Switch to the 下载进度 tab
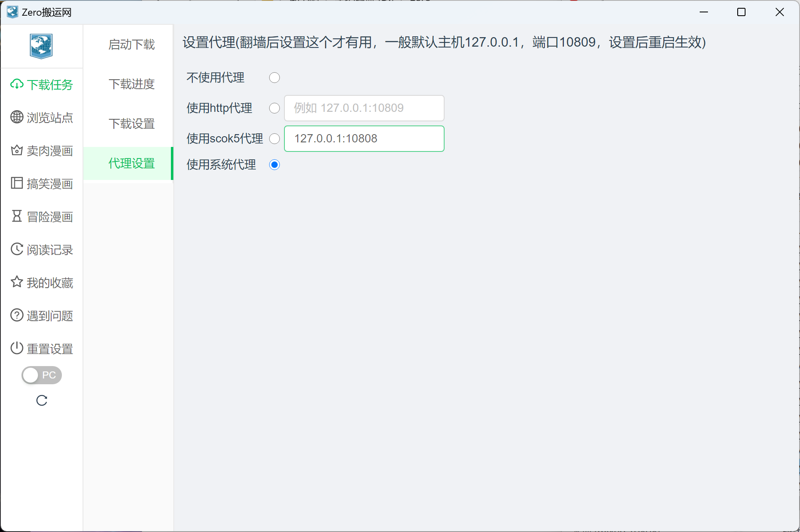Screen dimensions: 800x532 pos(131,84)
